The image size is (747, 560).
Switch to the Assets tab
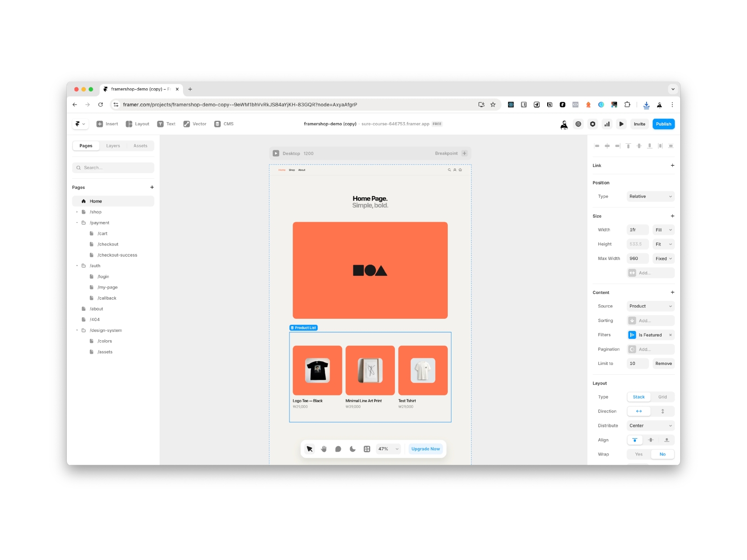[x=140, y=146]
